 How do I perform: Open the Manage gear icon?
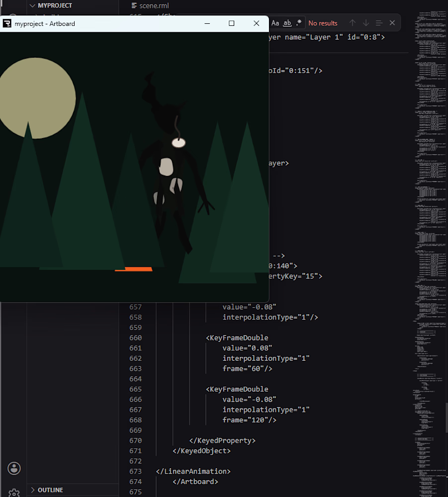tap(14, 493)
